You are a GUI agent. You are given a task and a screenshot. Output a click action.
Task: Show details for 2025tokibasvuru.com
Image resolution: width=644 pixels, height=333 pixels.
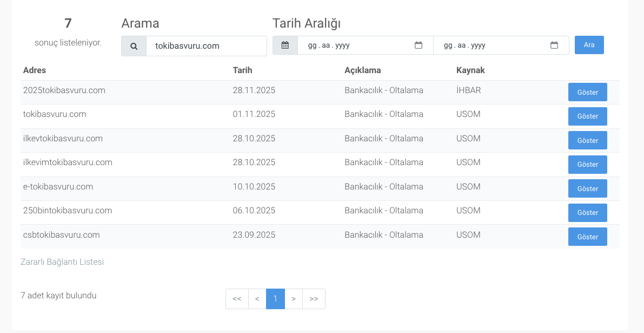pyautogui.click(x=587, y=92)
